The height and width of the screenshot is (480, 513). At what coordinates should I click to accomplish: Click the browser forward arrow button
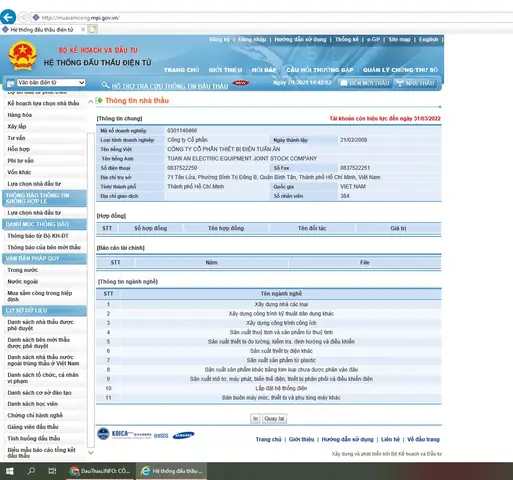[24, 17]
